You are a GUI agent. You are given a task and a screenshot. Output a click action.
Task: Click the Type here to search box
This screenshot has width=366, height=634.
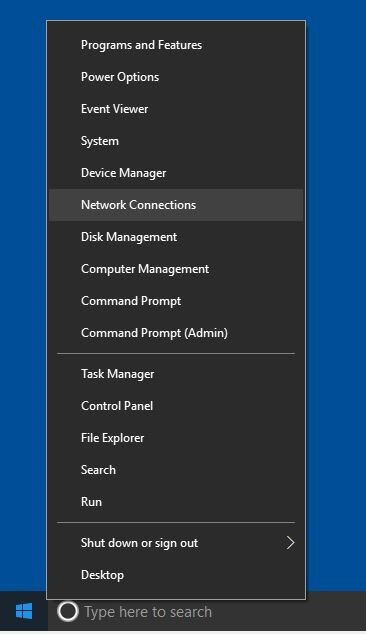coord(207,611)
